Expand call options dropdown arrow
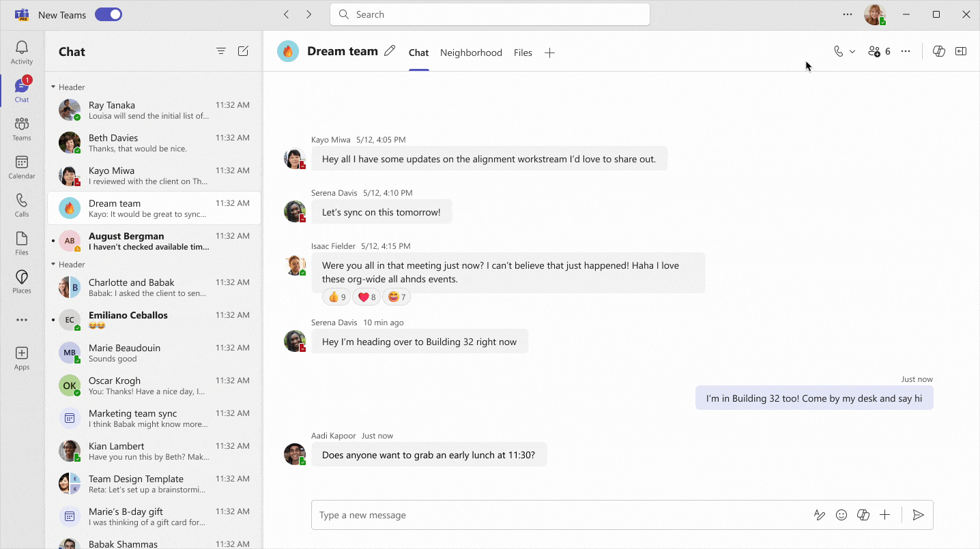 [x=852, y=51]
